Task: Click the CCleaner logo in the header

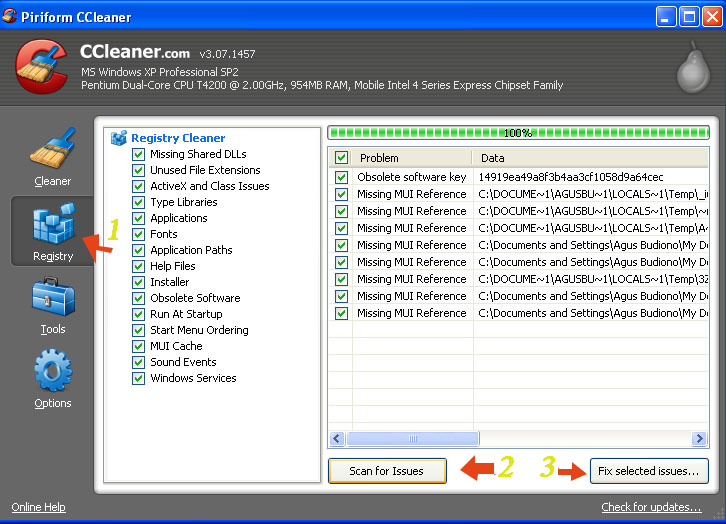Action: click(x=41, y=67)
